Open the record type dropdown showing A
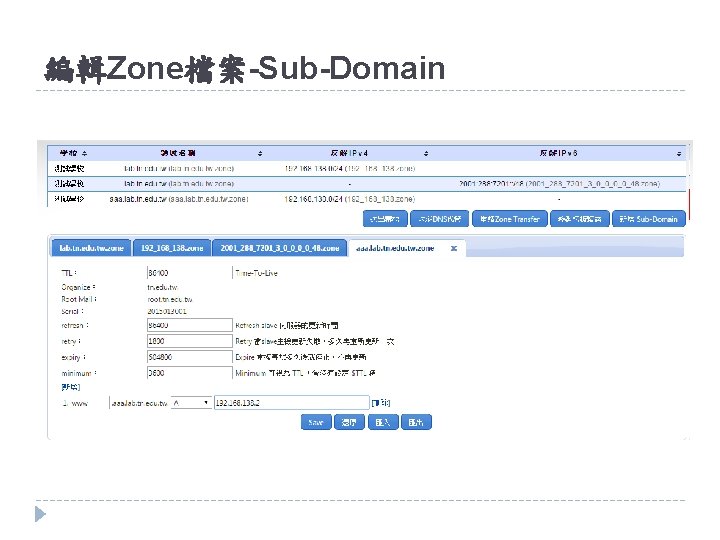This screenshot has width=720, height=540. click(x=191, y=403)
